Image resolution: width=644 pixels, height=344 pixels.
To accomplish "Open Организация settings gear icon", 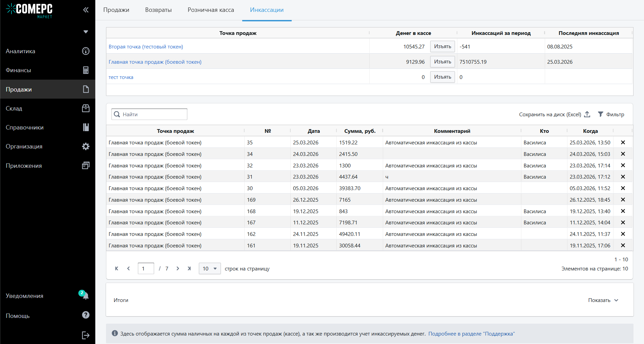I will click(x=86, y=146).
